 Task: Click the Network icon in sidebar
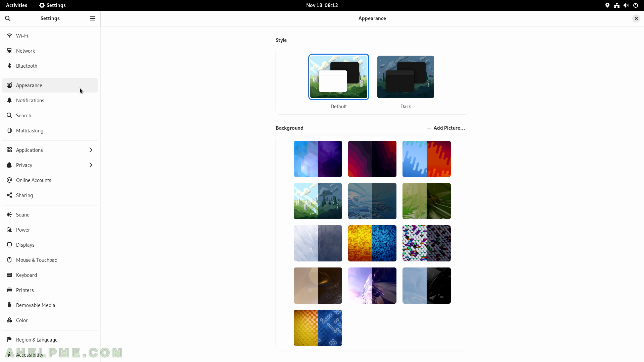[9, 51]
